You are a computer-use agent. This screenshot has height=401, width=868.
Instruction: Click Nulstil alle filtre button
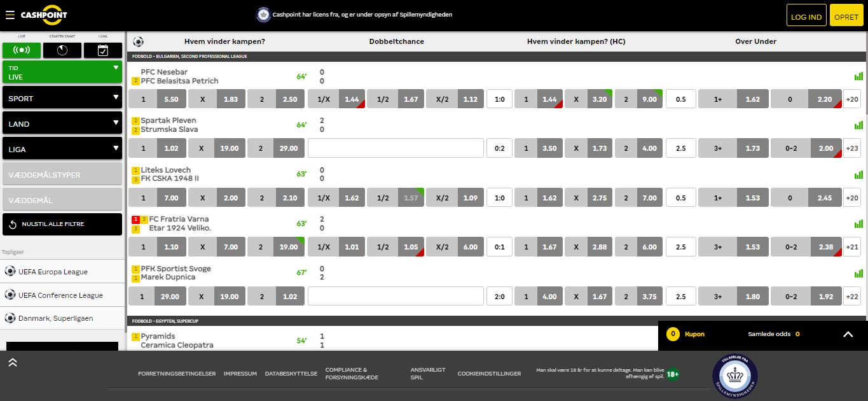click(x=62, y=224)
